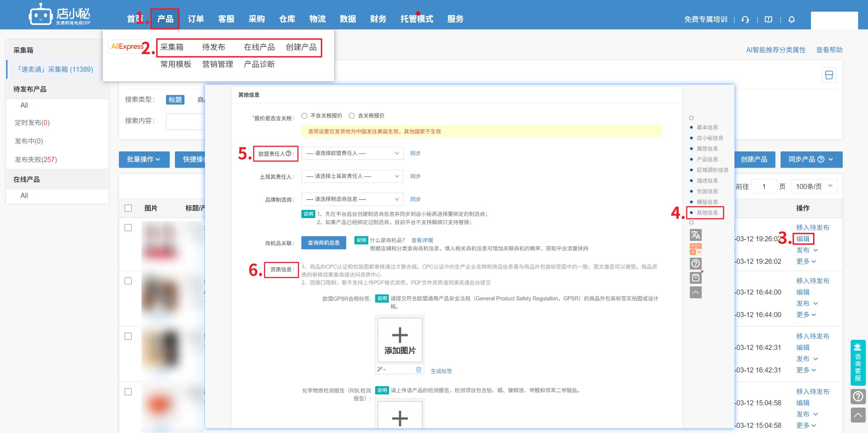Click the page number input field

click(x=764, y=187)
